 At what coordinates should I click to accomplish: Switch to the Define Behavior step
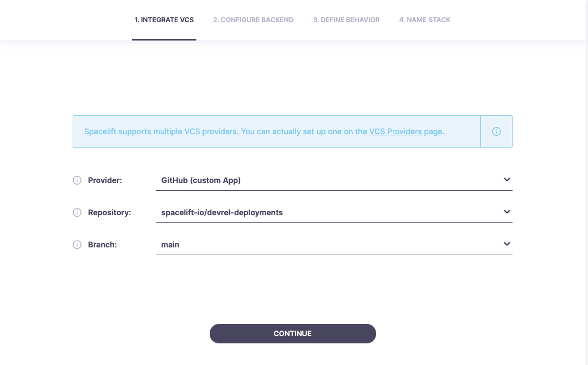[x=346, y=19]
